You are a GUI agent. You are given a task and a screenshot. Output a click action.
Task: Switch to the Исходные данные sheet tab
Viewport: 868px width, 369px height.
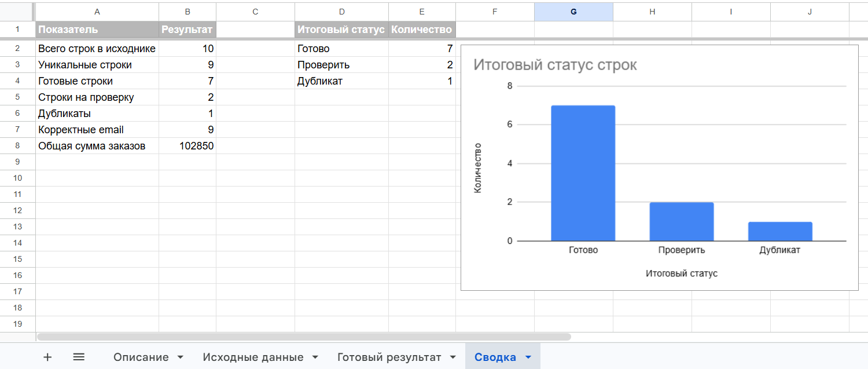click(x=253, y=357)
